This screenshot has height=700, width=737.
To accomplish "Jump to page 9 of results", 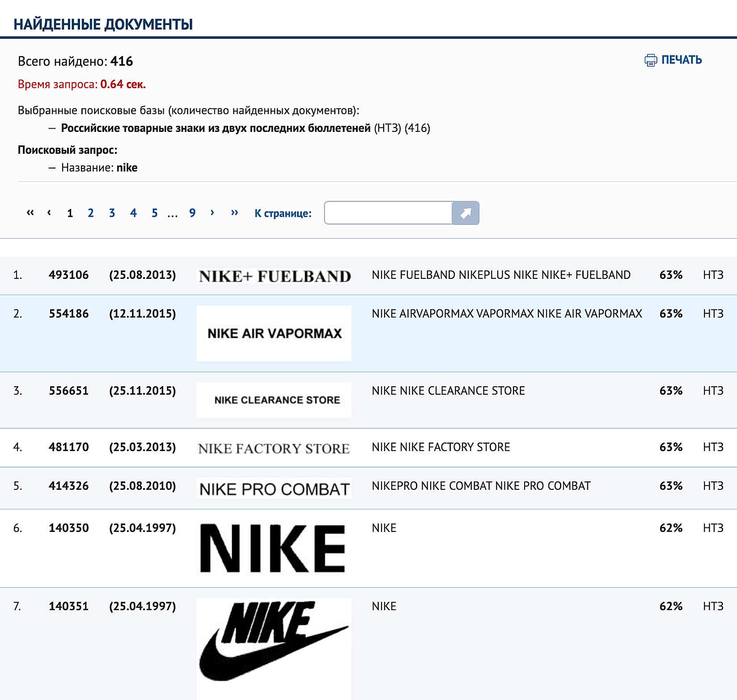I will click(192, 213).
